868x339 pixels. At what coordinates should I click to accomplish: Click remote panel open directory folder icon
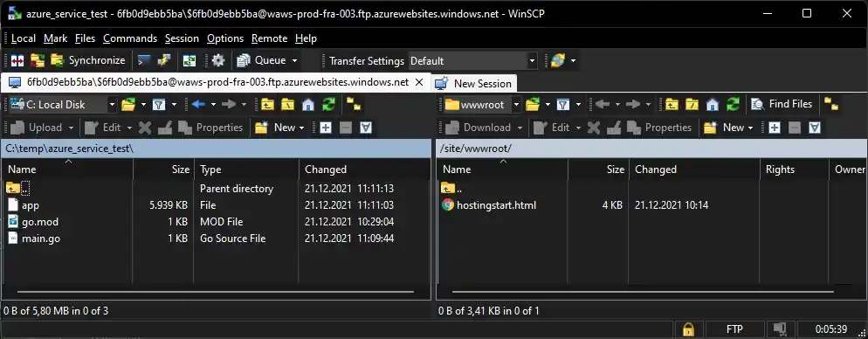[533, 104]
